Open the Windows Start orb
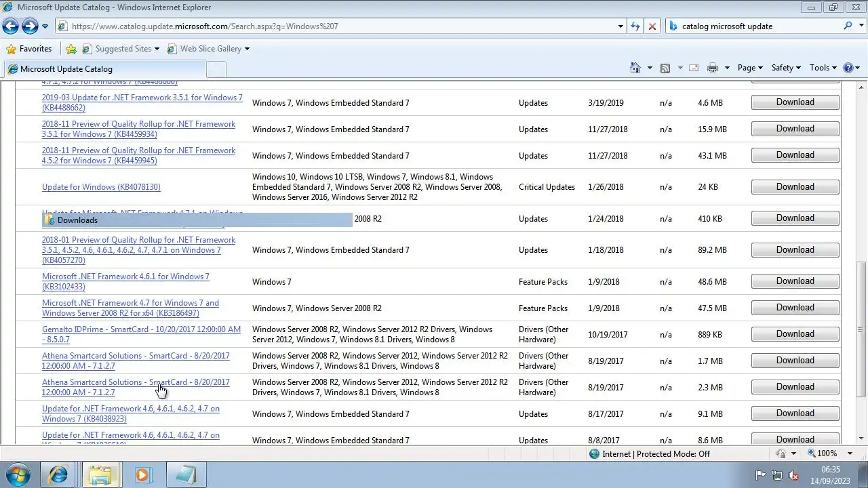 tap(18, 475)
